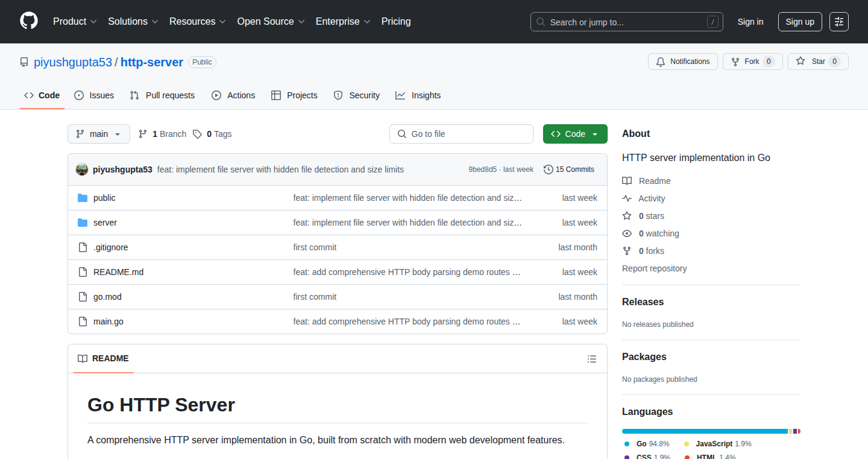
Task: Switch to the Security tab
Action: point(356,95)
